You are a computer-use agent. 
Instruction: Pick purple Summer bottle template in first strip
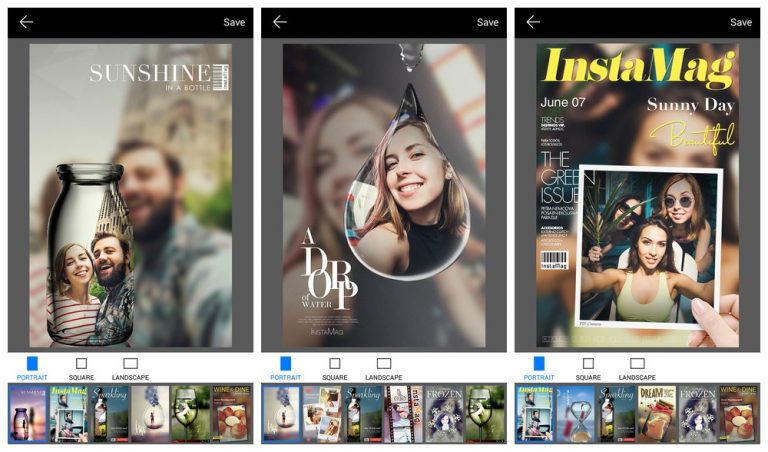[x=28, y=414]
